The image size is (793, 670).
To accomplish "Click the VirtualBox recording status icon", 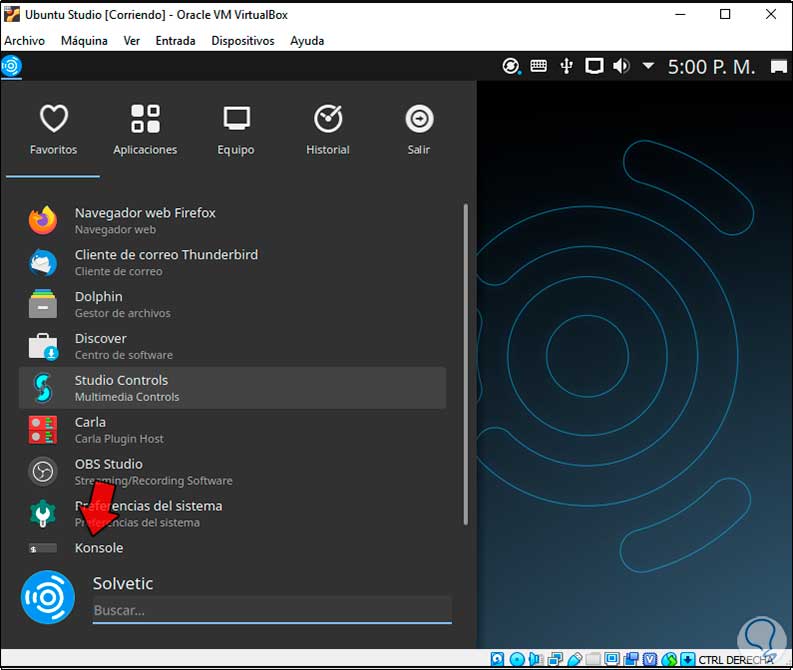I will (x=631, y=659).
